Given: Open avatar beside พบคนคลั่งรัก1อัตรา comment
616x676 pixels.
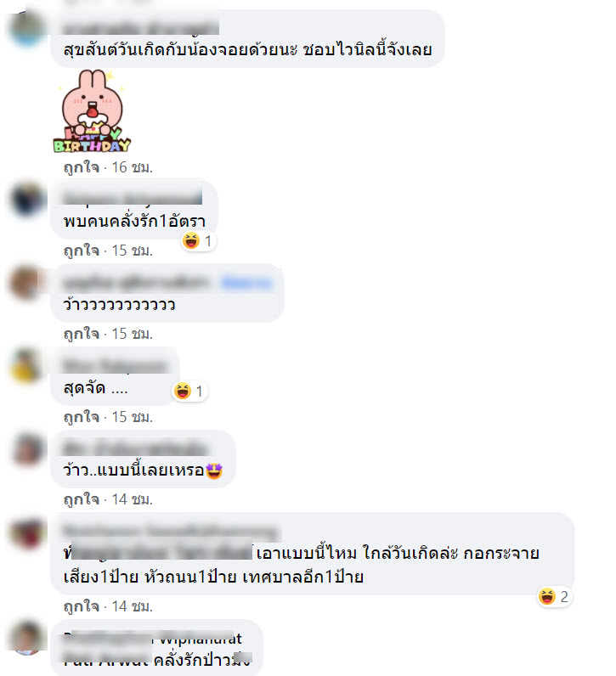Looking at the screenshot, I should click(x=28, y=200).
